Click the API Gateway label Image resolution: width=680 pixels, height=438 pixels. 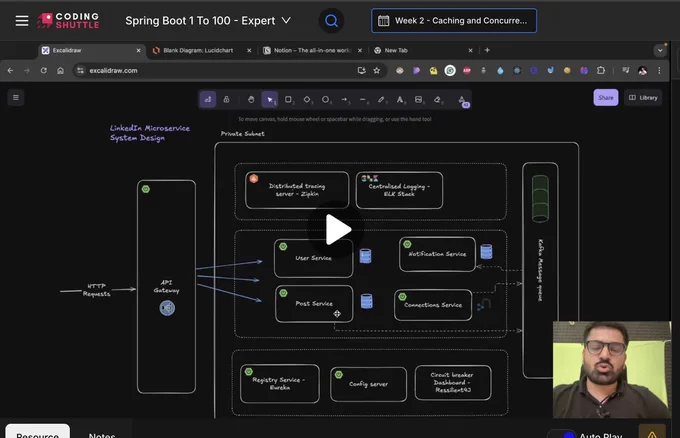pyautogui.click(x=166, y=286)
